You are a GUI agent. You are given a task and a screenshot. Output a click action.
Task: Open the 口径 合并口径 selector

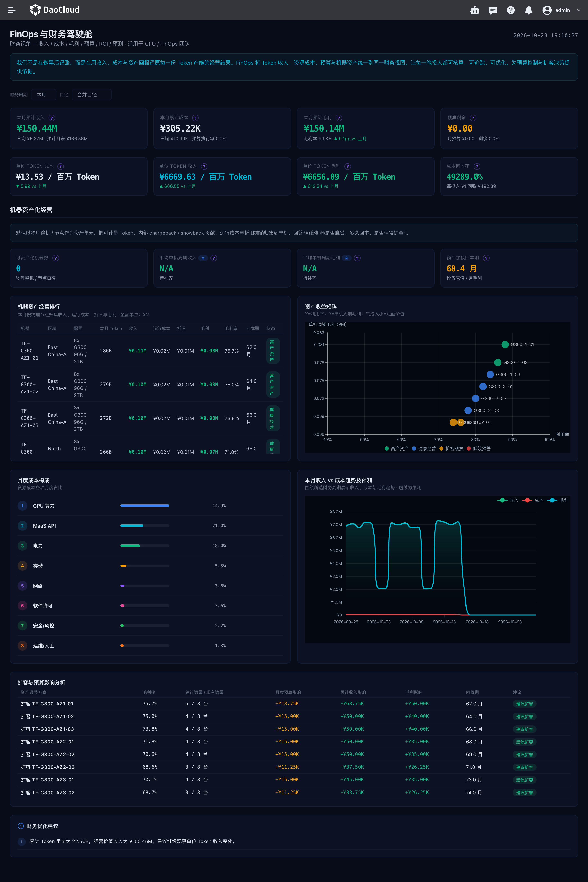click(x=92, y=95)
